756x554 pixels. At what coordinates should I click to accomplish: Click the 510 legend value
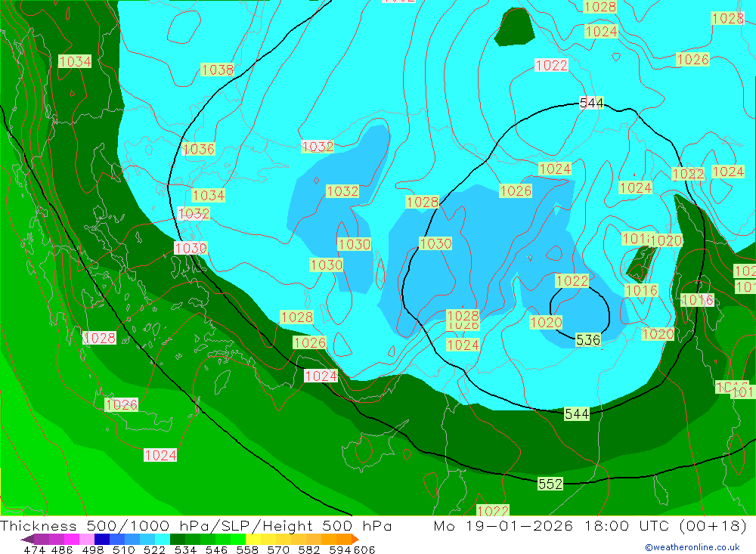pyautogui.click(x=124, y=550)
